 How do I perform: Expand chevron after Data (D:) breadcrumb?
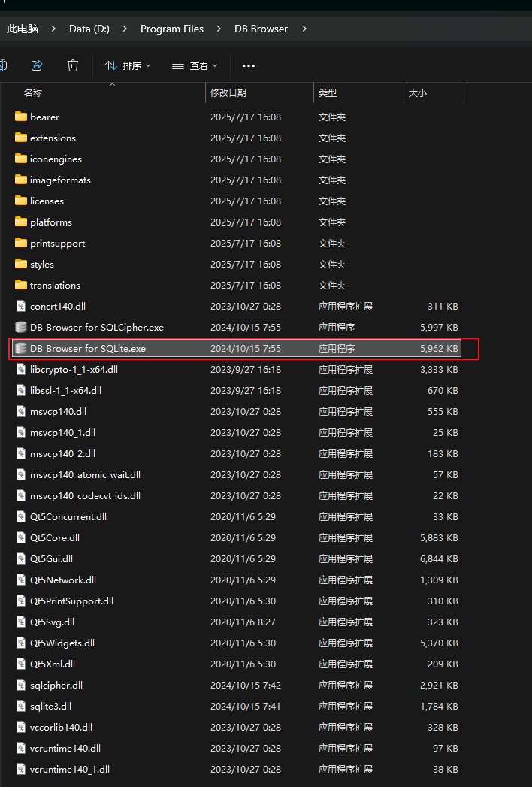coord(125,29)
